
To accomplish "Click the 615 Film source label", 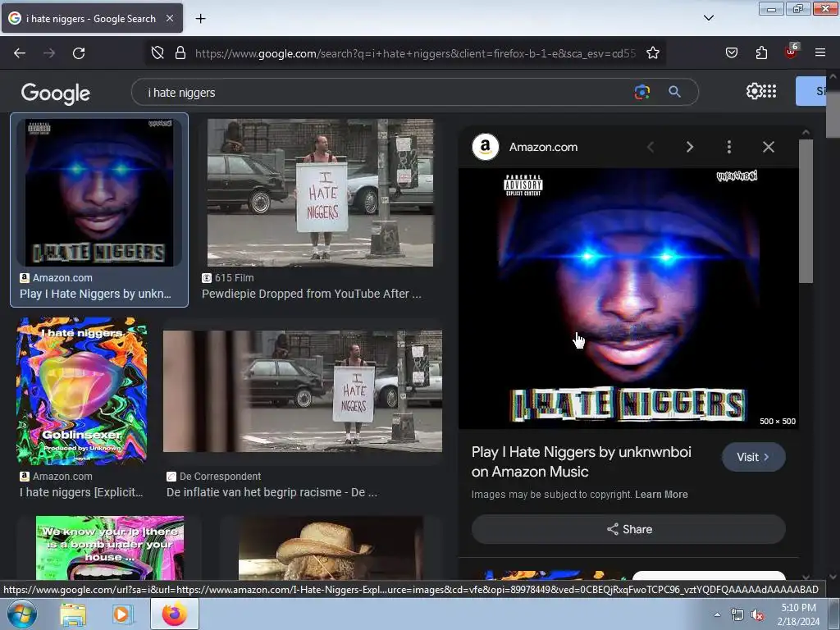I will point(234,278).
